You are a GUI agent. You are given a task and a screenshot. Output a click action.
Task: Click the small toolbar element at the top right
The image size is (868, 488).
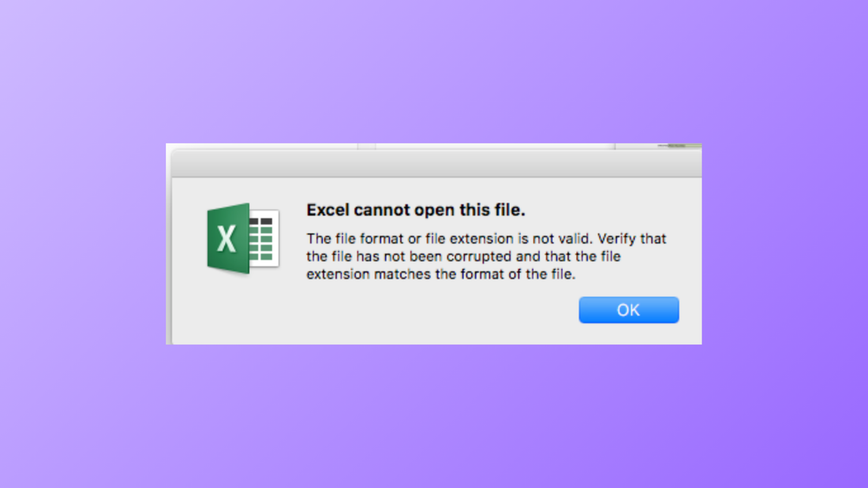(677, 147)
